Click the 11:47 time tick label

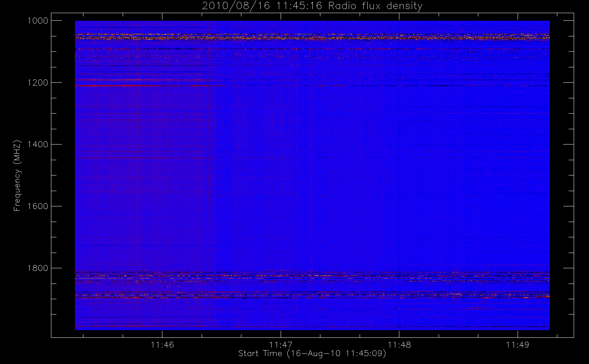281,345
